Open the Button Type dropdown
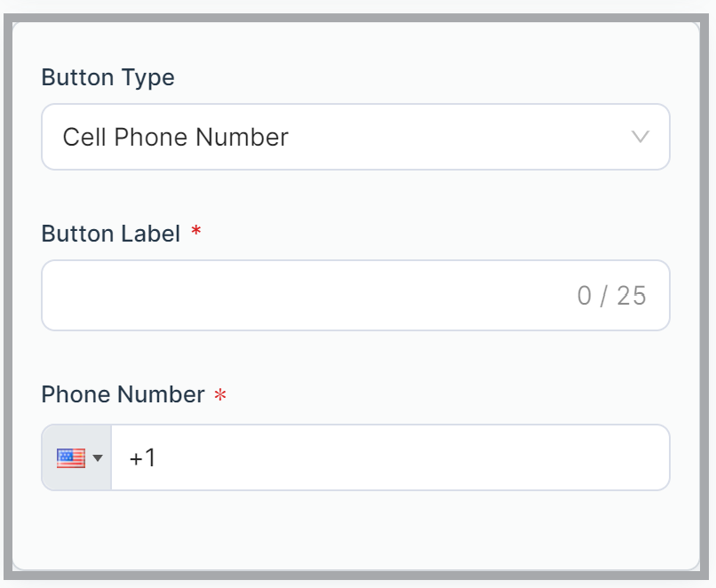Image resolution: width=716 pixels, height=588 pixels. point(355,137)
